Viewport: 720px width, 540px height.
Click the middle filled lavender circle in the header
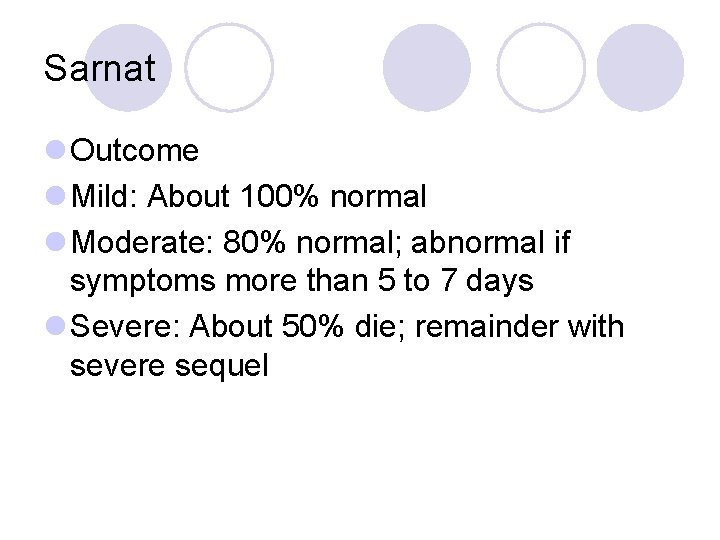click(427, 68)
